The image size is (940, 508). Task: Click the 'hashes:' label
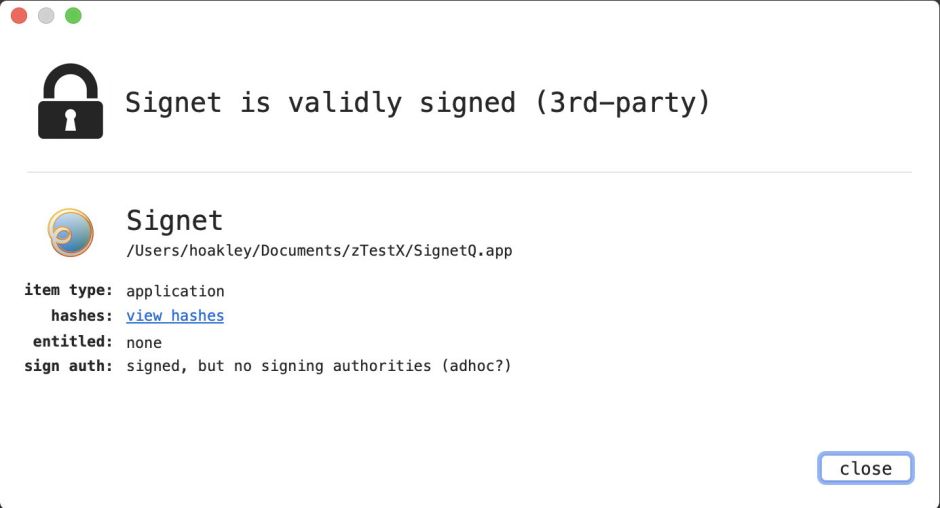pyautogui.click(x=82, y=316)
